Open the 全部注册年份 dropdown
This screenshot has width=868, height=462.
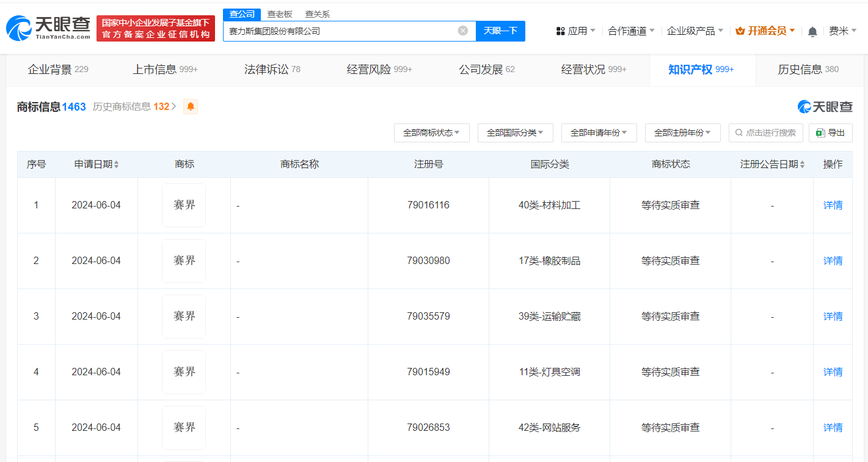tap(682, 133)
